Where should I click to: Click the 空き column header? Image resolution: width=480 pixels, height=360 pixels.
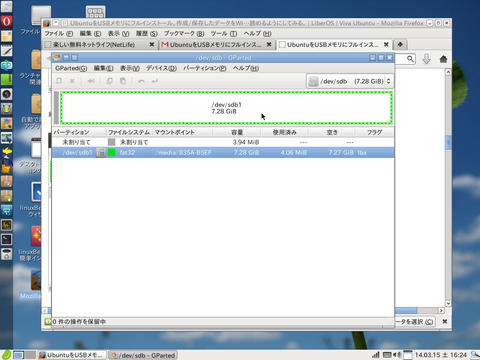332,132
